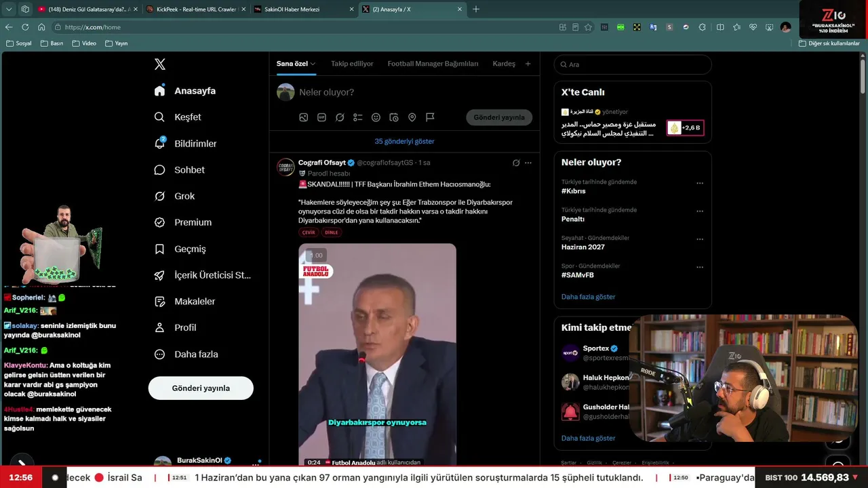Expand the Sana özel tab dropdown

coord(313,64)
